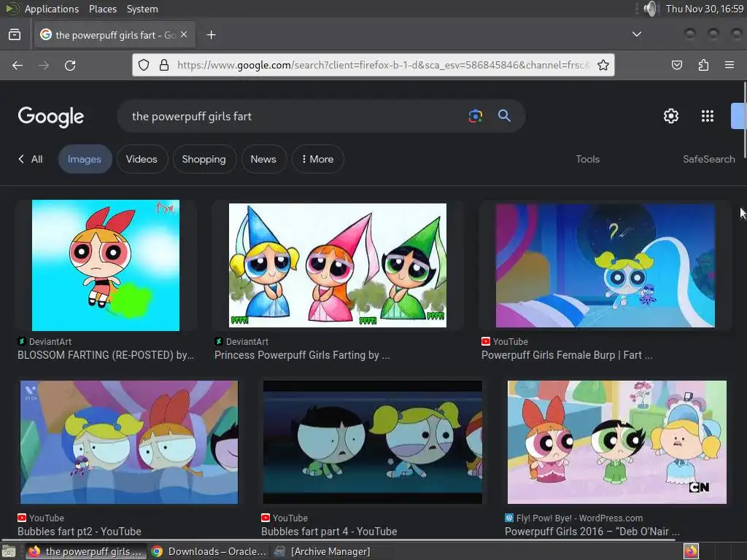Image resolution: width=747 pixels, height=560 pixels.
Task: Open the Extensions puzzle-piece icon
Action: [703, 65]
